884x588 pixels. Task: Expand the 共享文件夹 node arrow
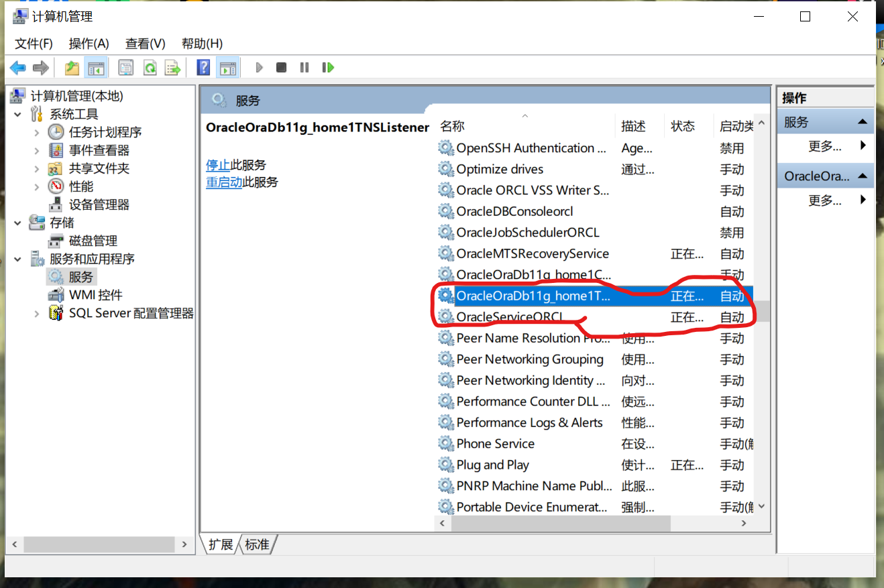[37, 169]
